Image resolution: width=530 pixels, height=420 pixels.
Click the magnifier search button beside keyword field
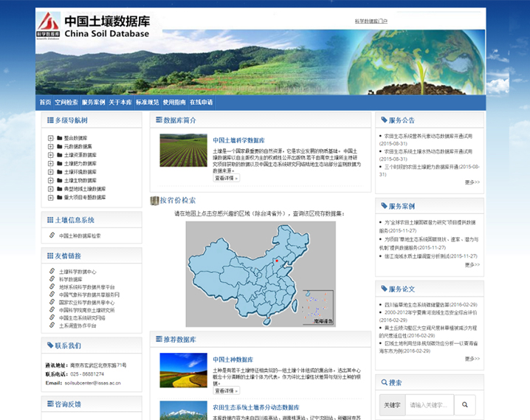465,404
